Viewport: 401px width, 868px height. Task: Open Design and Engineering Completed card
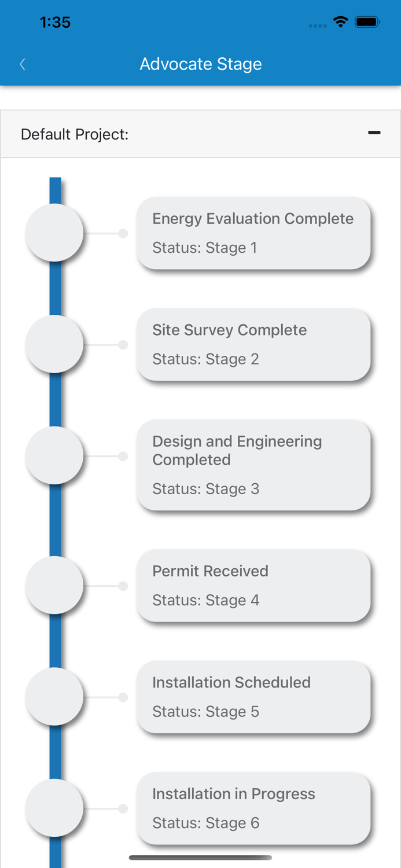pos(253,465)
